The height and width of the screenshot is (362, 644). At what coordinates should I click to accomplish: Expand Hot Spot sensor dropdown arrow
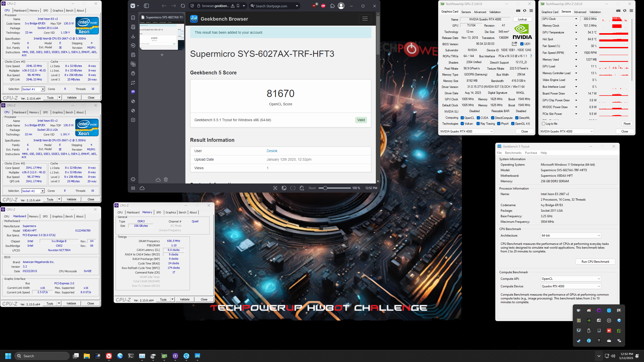tap(576, 39)
